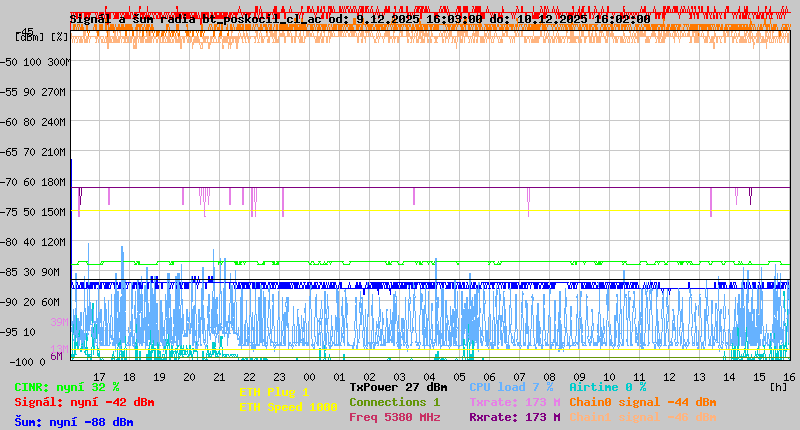Click the CPU load 7 % legend
This screenshot has width=800, height=430.
pos(511,387)
